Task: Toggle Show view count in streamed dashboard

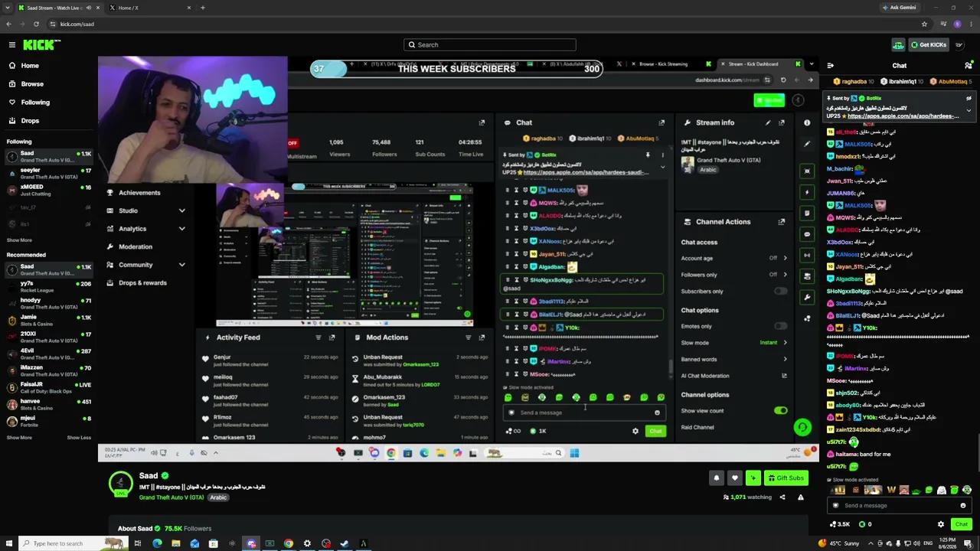Action: [x=780, y=411]
